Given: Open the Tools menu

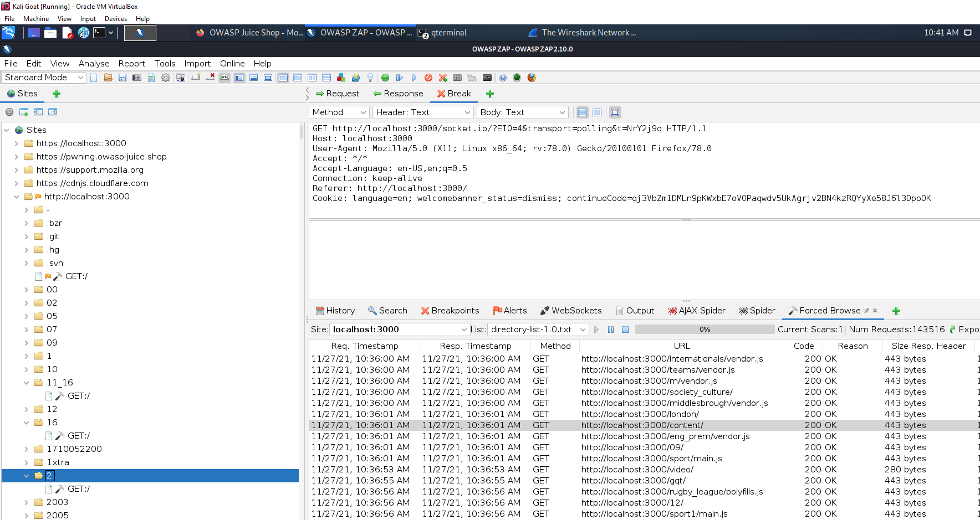Looking at the screenshot, I should tap(165, 64).
